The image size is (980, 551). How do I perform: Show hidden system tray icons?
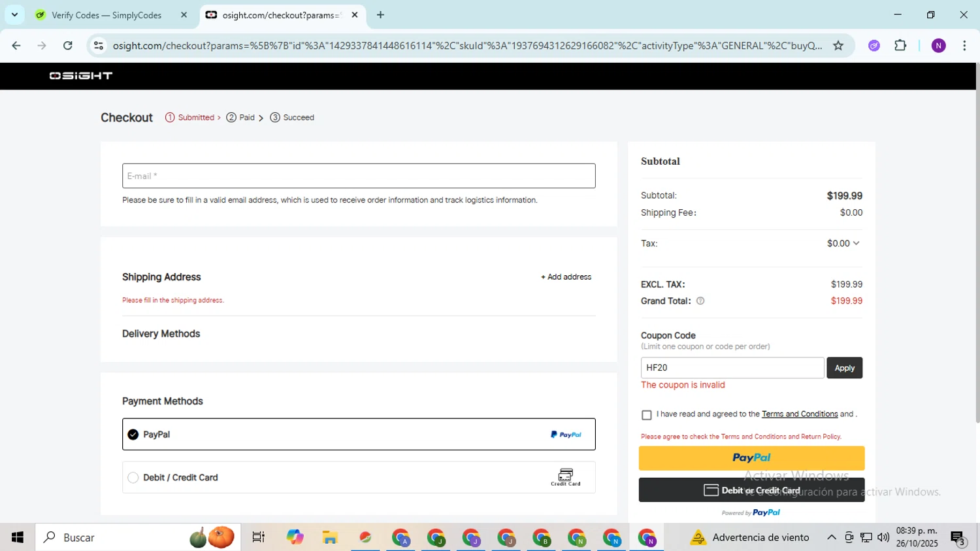pyautogui.click(x=832, y=537)
